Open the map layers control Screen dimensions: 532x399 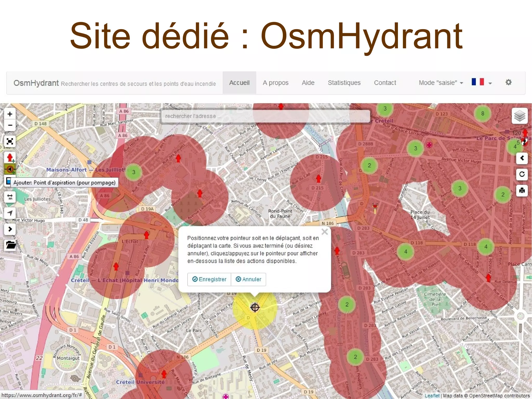click(520, 116)
